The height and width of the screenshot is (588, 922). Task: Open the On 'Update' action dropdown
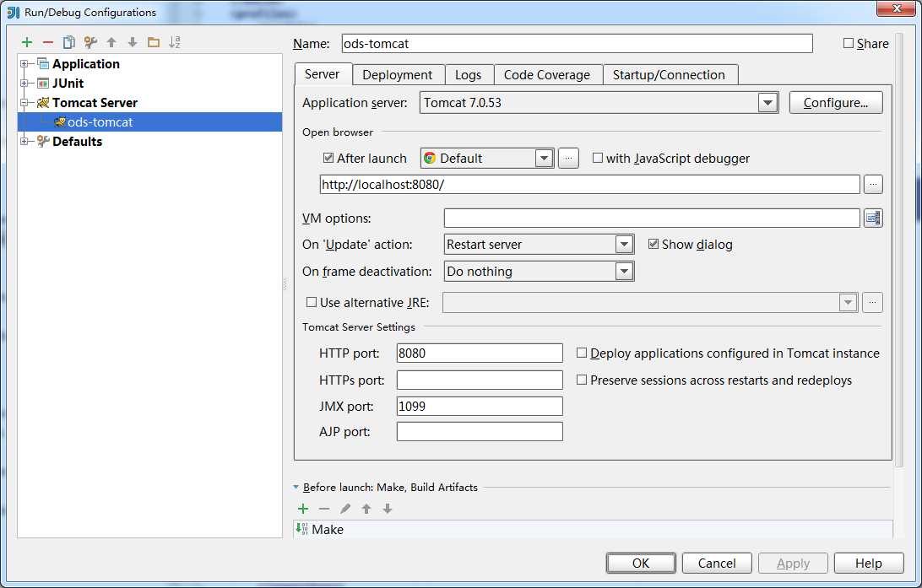624,245
